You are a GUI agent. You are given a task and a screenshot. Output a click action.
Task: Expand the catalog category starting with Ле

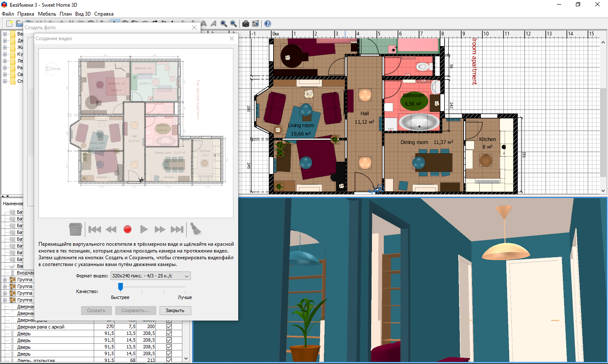(x=5, y=61)
